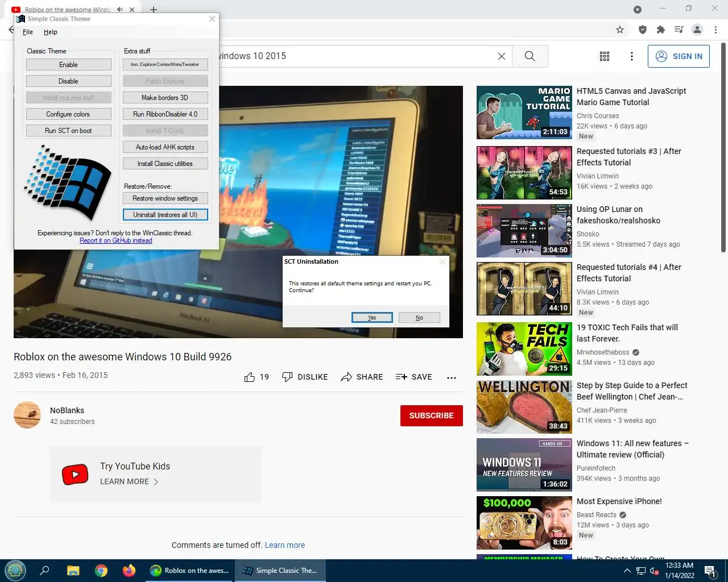This screenshot has width=728, height=582.
Task: Open the File menu in Simple Classic Theme
Action: pyautogui.click(x=28, y=32)
